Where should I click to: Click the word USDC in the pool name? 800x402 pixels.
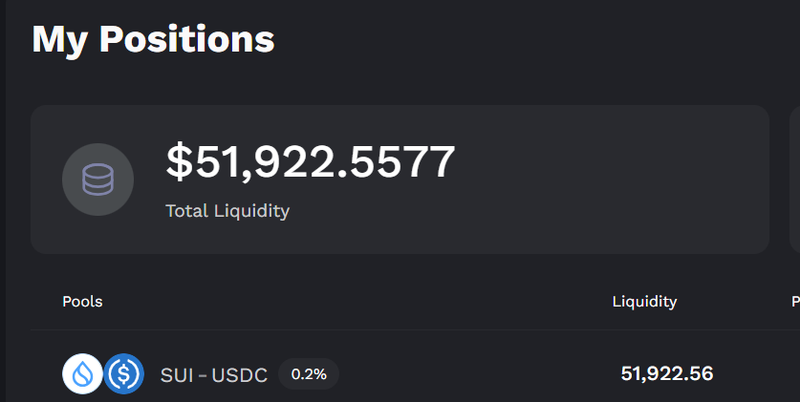[239, 375]
